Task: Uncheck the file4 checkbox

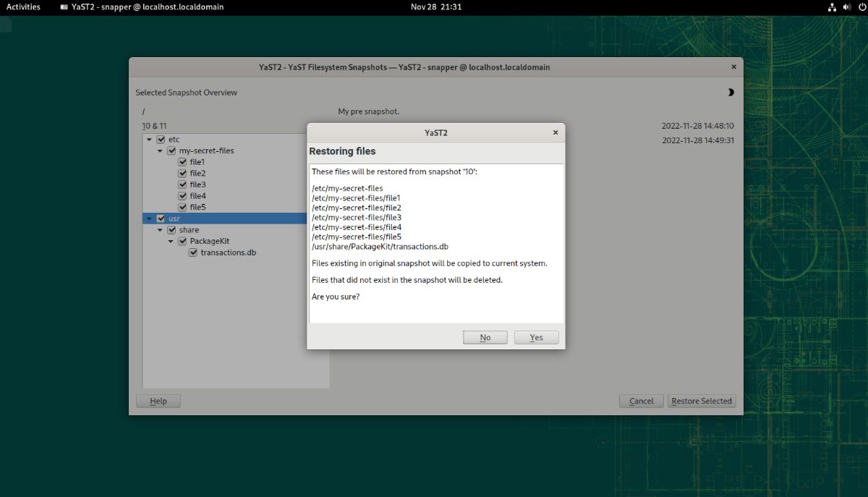Action: pyautogui.click(x=183, y=195)
